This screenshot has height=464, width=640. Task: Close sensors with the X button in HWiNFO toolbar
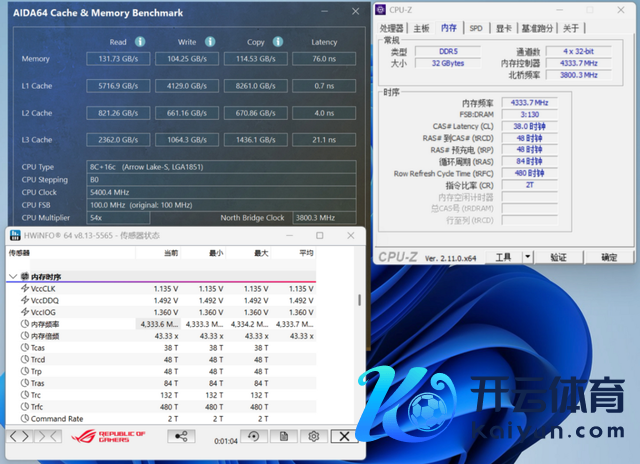[344, 436]
